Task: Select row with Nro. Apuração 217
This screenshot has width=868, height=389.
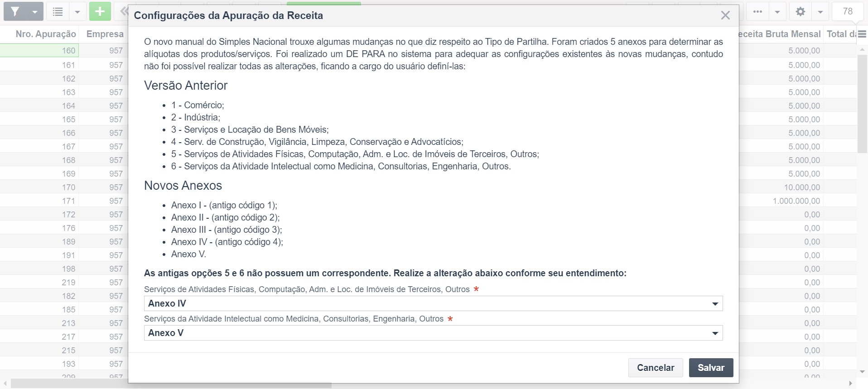Action: (x=39, y=336)
